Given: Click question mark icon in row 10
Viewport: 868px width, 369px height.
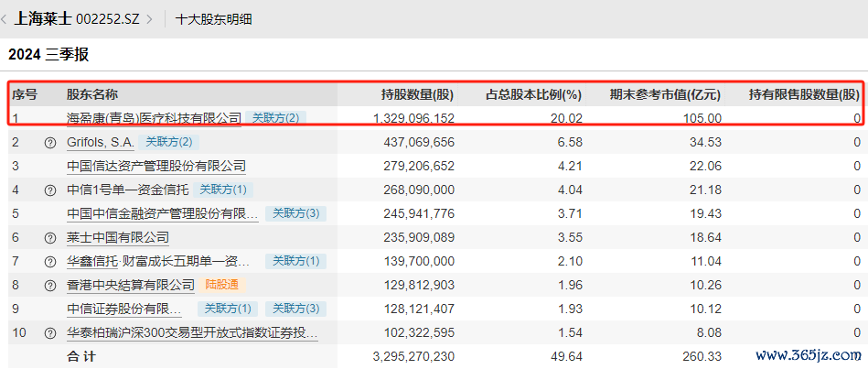Looking at the screenshot, I should tap(49, 333).
